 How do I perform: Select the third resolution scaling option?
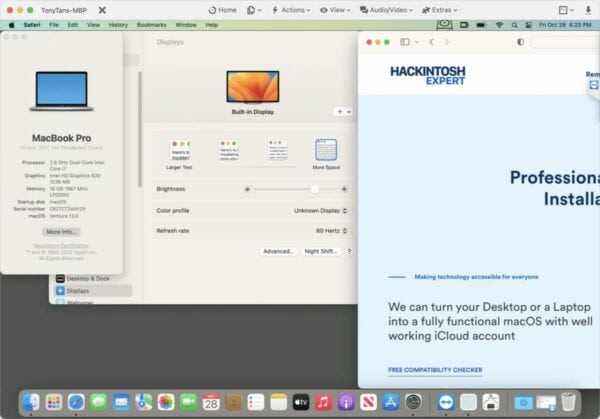tap(277, 150)
